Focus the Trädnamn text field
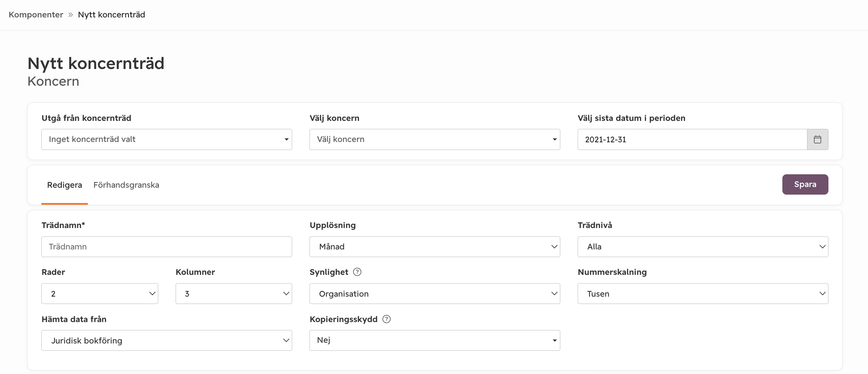Screen dimensions: 868x374 (x=167, y=247)
